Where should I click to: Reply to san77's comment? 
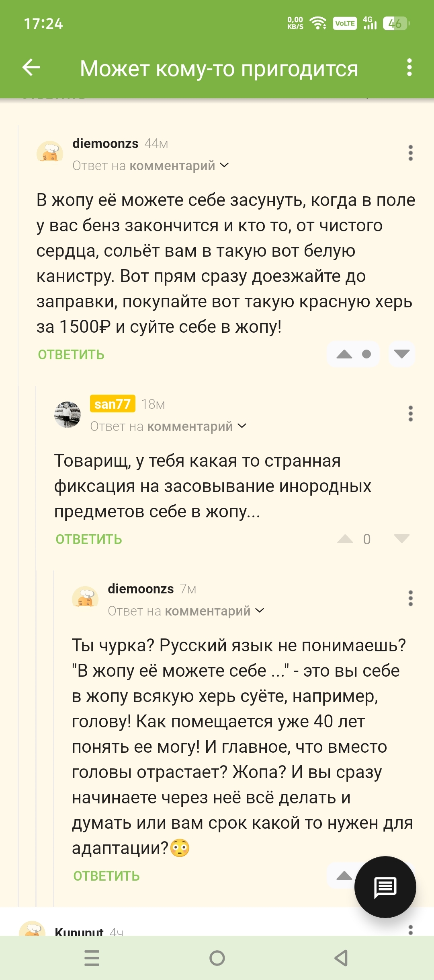[89, 539]
